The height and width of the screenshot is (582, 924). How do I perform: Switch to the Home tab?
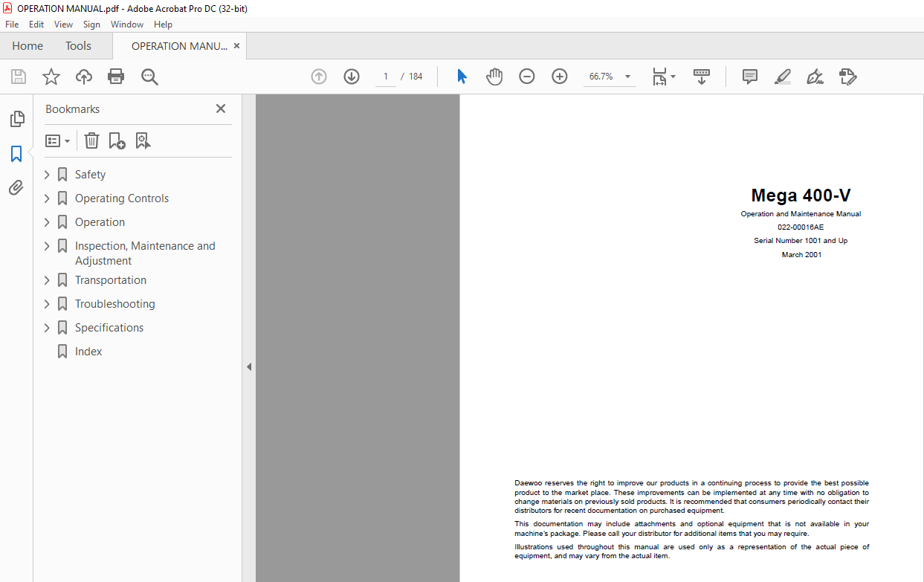(x=28, y=46)
